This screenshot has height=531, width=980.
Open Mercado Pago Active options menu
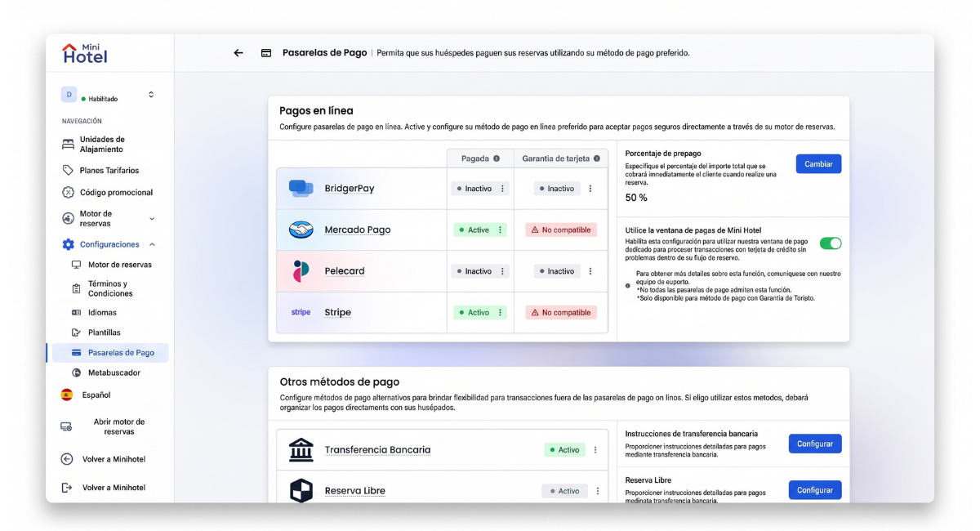pyautogui.click(x=500, y=230)
